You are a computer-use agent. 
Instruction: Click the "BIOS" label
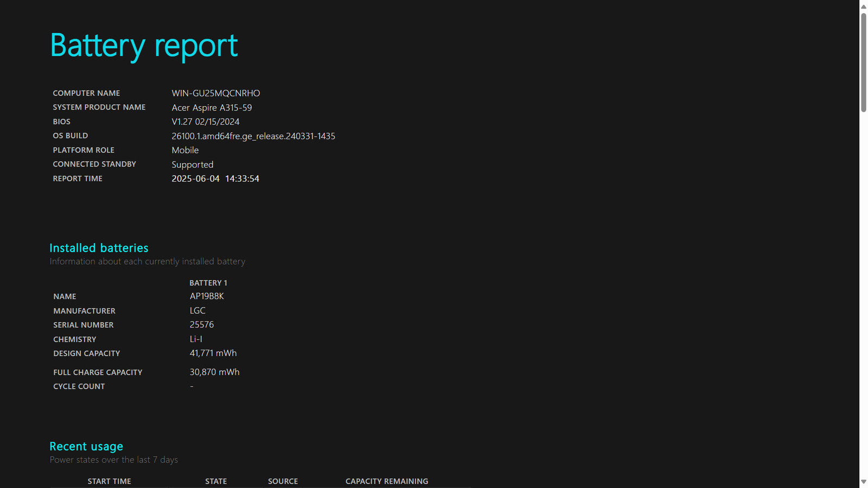coord(61,121)
